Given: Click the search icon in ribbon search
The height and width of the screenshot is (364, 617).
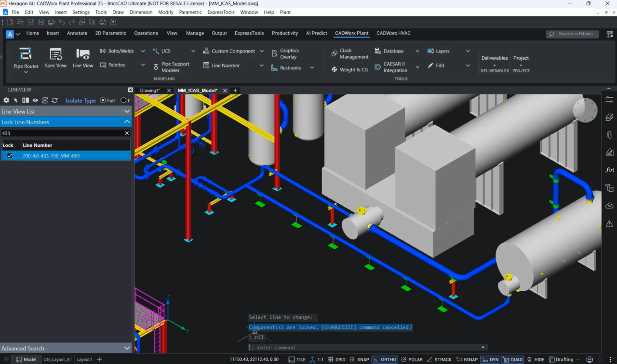Looking at the screenshot, I should (552, 34).
